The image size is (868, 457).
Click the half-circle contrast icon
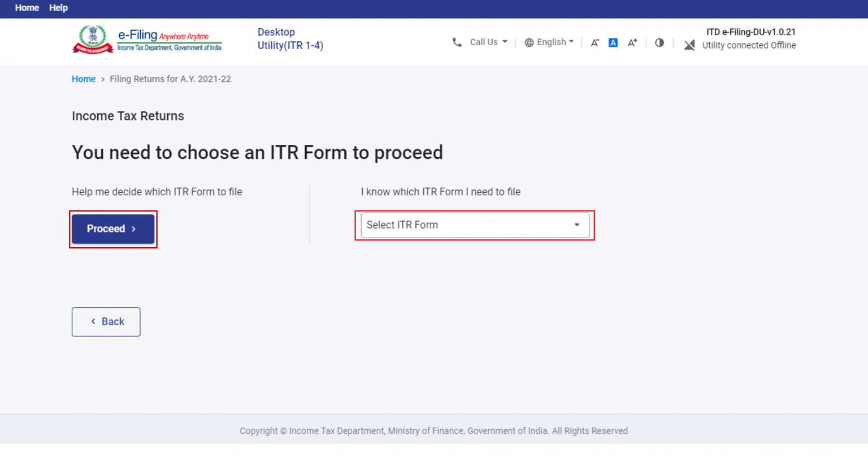[659, 42]
